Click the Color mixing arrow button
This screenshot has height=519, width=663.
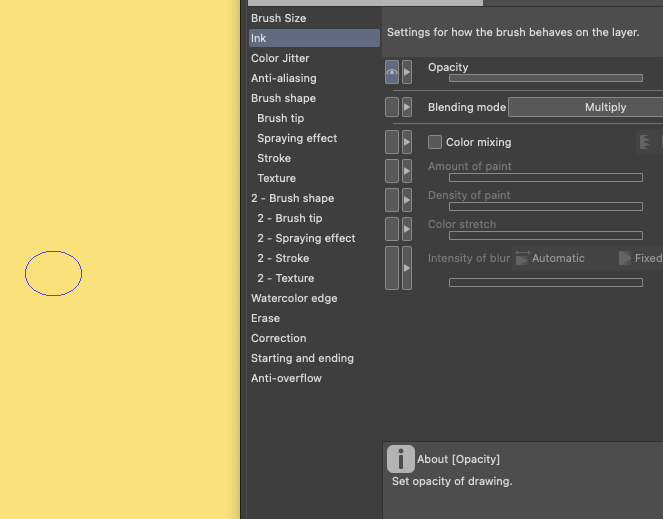pos(407,142)
